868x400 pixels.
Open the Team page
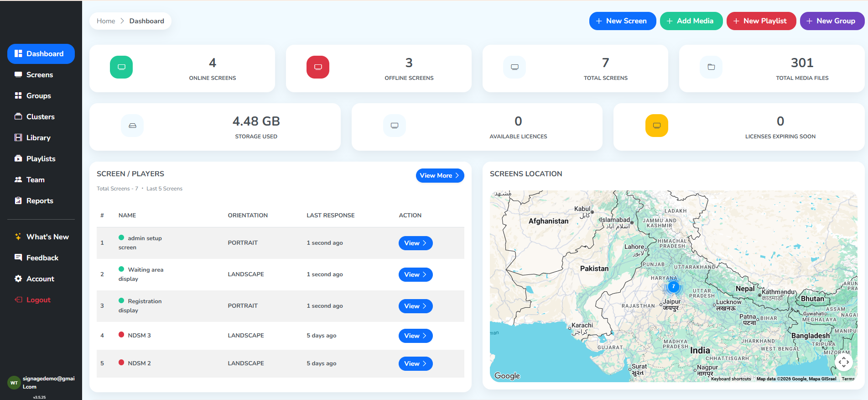tap(41, 180)
